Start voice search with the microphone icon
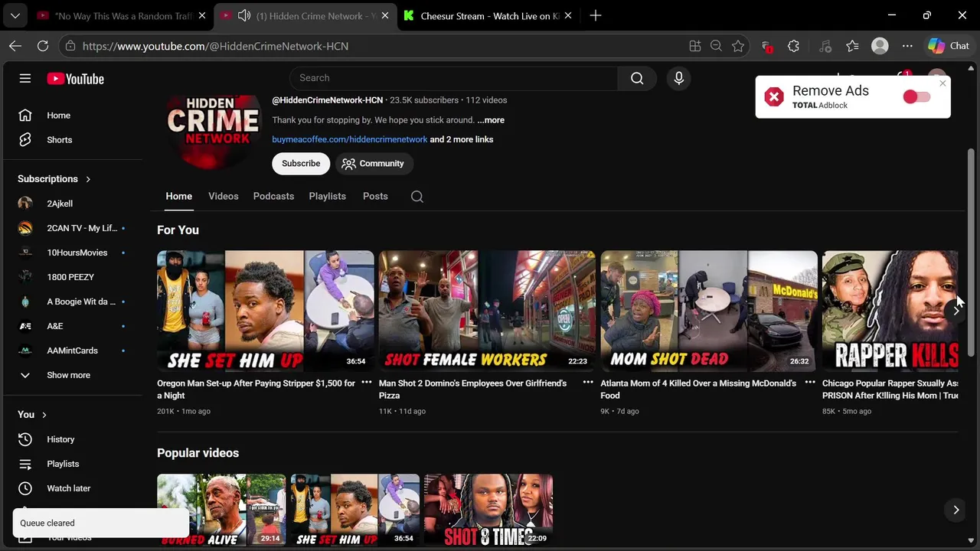Viewport: 980px width, 551px height. (678, 78)
